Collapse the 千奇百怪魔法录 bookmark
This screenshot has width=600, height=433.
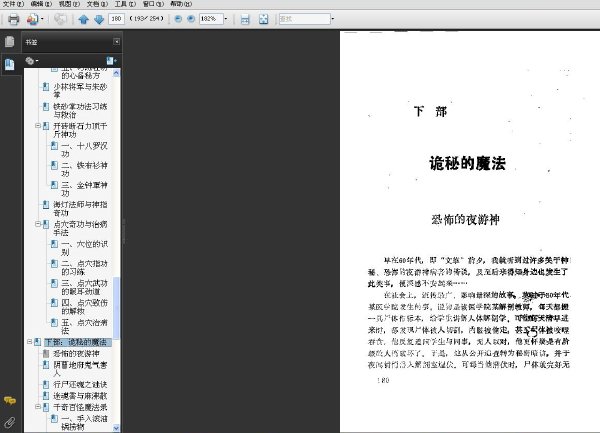38,407
